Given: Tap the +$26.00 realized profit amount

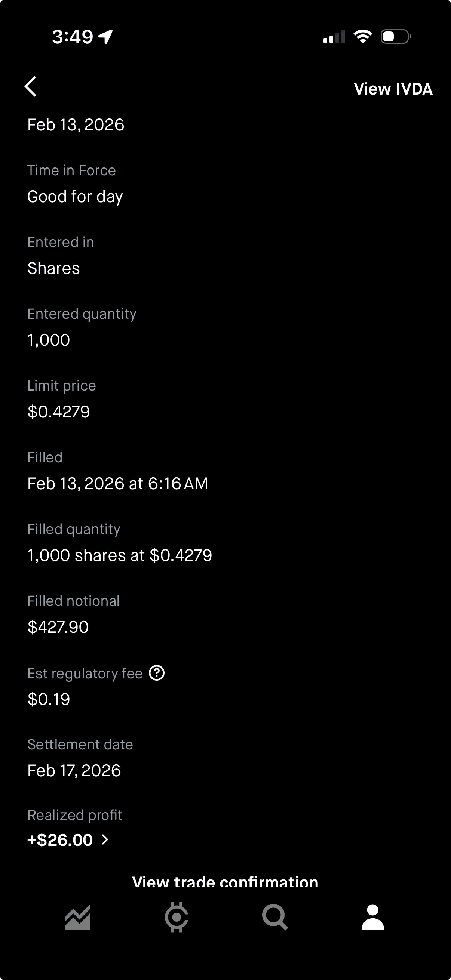Looking at the screenshot, I should pos(60,839).
